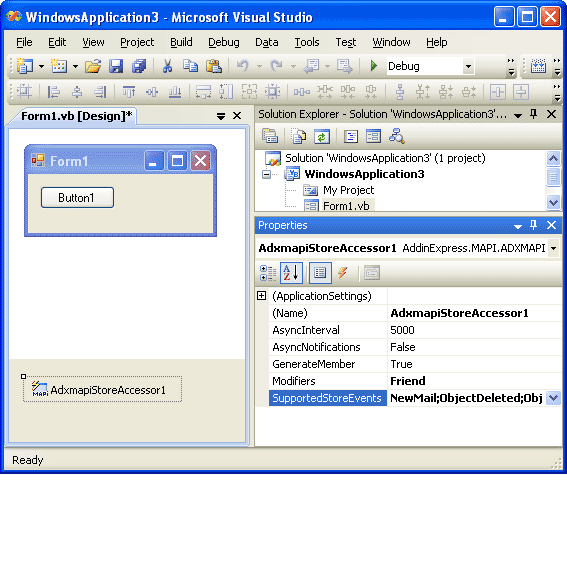
Task: Toggle auto-hide pin on Solution Explorer
Action: [533, 114]
